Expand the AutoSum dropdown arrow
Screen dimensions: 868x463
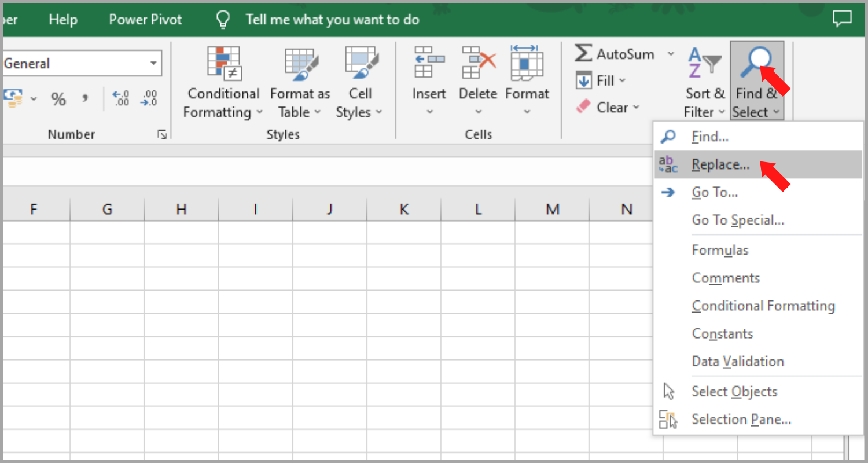pyautogui.click(x=671, y=54)
